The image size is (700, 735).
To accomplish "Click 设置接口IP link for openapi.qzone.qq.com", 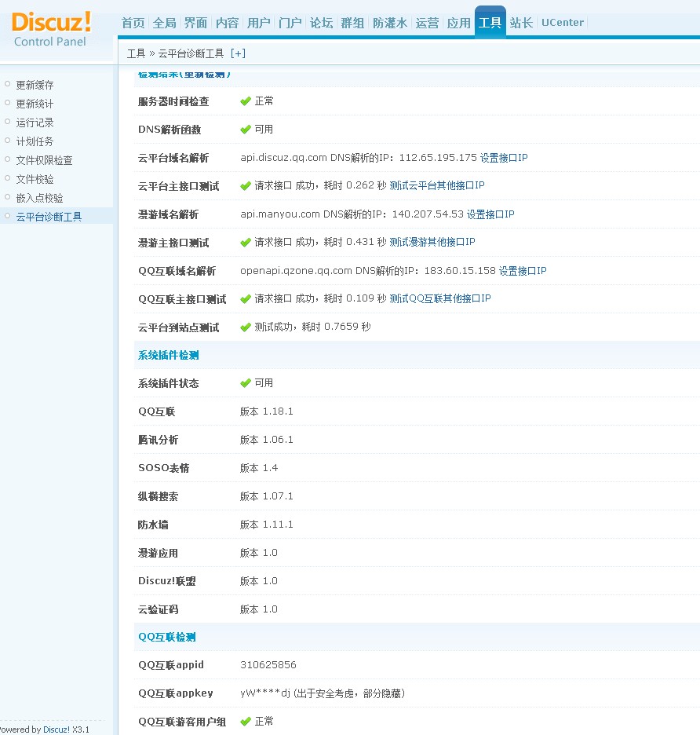I will click(523, 271).
